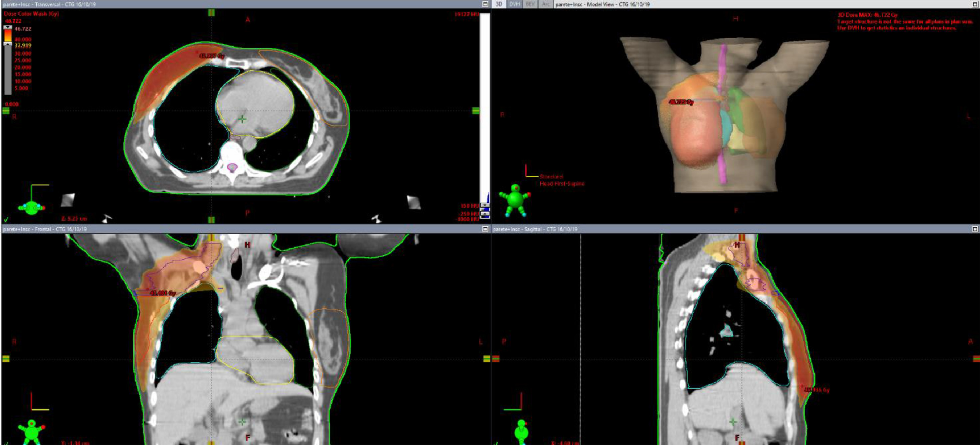The width and height of the screenshot is (980, 445).
Task: Maximize the Transversal view pane
Action: tap(485, 4)
